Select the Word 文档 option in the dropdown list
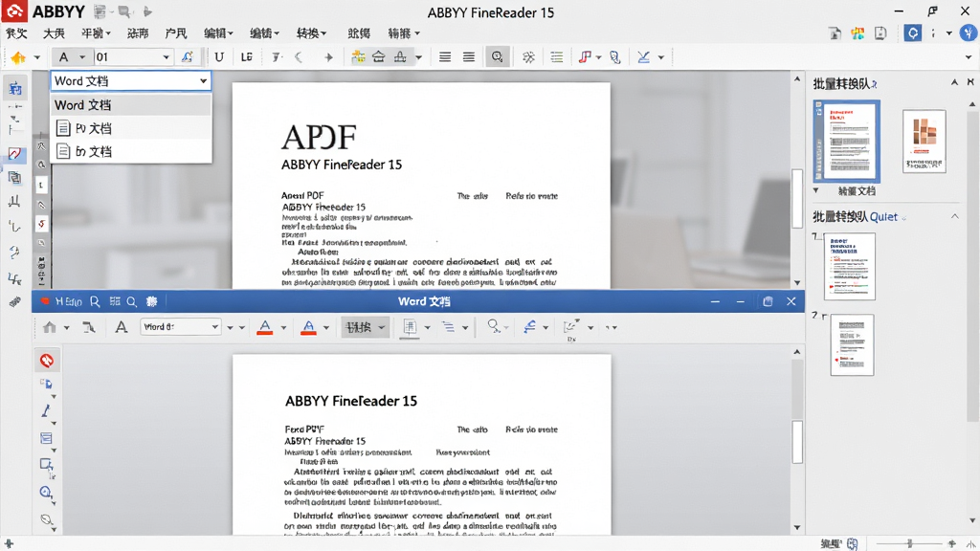The image size is (980, 551). pyautogui.click(x=130, y=105)
